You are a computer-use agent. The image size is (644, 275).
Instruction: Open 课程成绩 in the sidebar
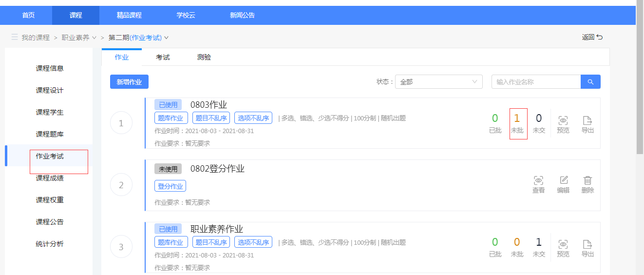[50, 178]
